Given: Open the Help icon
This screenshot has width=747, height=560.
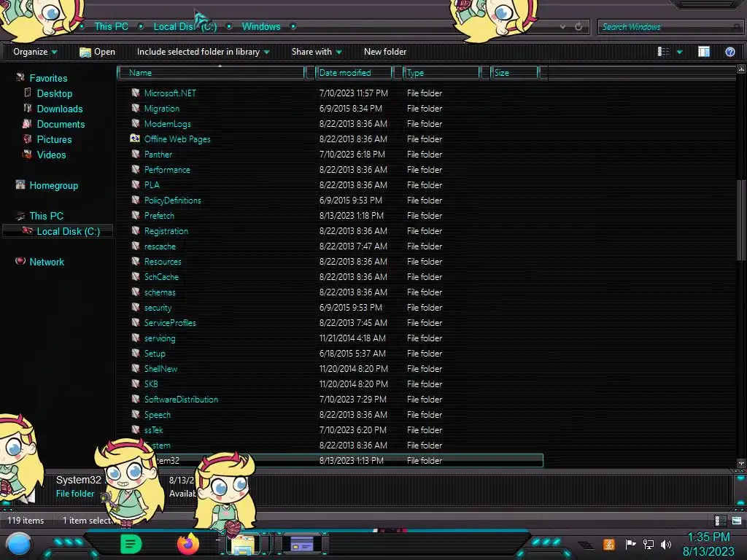Looking at the screenshot, I should [729, 52].
